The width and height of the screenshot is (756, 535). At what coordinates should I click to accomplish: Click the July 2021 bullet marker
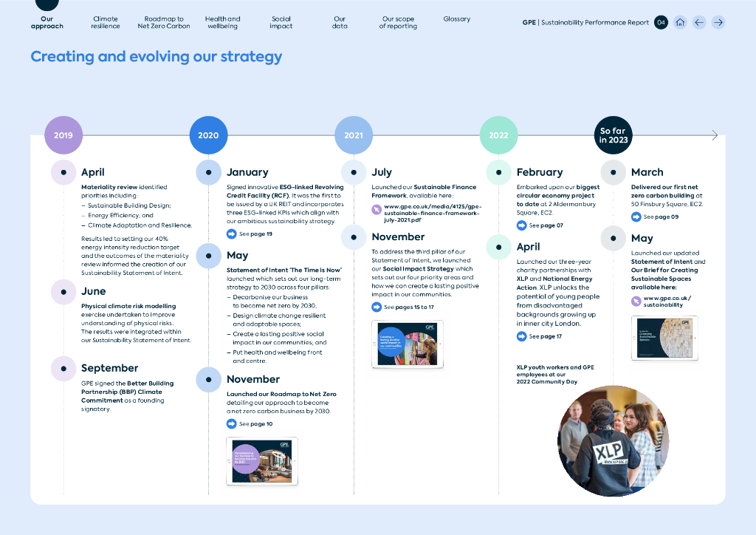354,172
